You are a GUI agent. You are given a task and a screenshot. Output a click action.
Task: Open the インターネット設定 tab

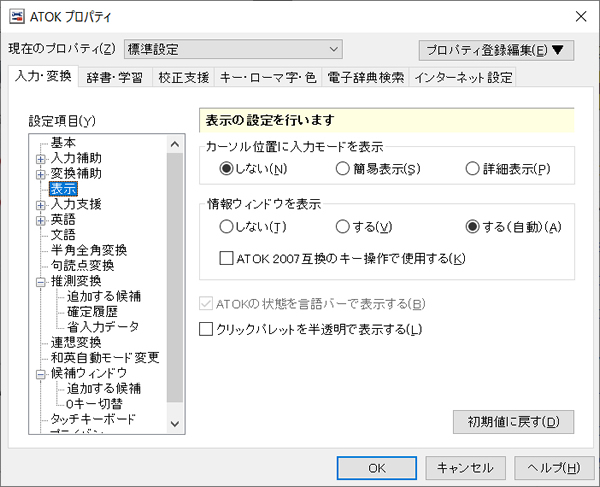[x=463, y=78]
